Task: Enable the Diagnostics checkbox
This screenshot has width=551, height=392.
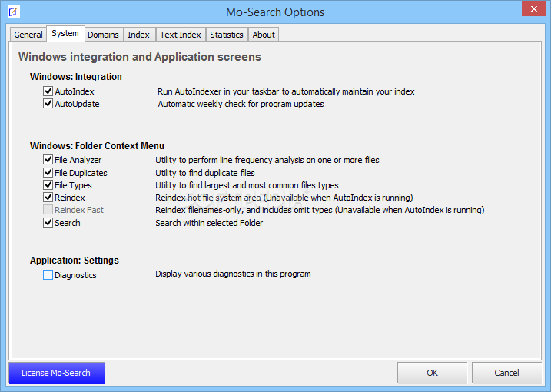Action: 48,275
